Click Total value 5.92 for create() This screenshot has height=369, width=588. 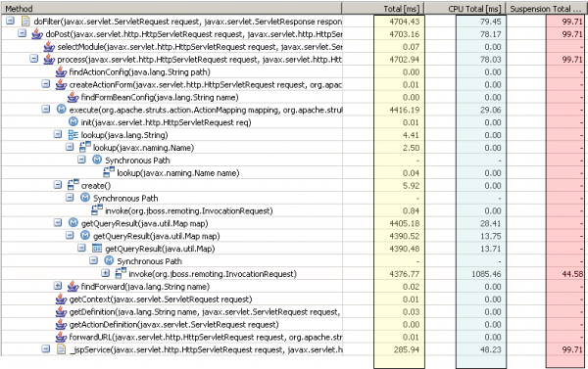411,186
